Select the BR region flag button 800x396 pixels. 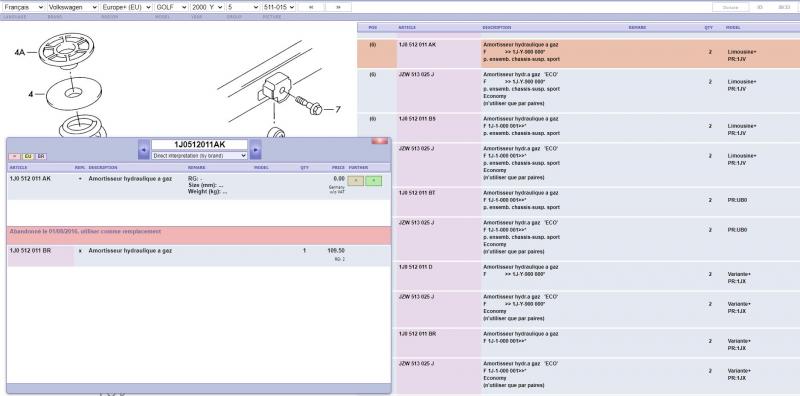(x=41, y=156)
